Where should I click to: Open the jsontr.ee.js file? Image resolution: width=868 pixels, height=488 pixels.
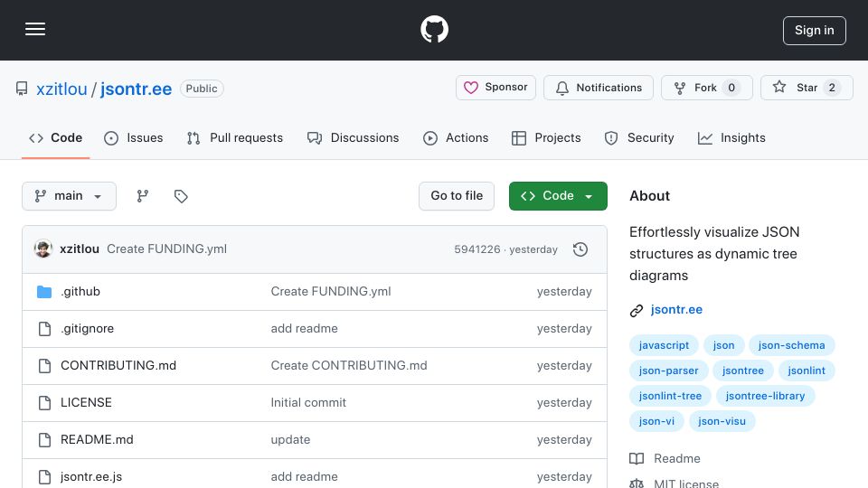(91, 477)
